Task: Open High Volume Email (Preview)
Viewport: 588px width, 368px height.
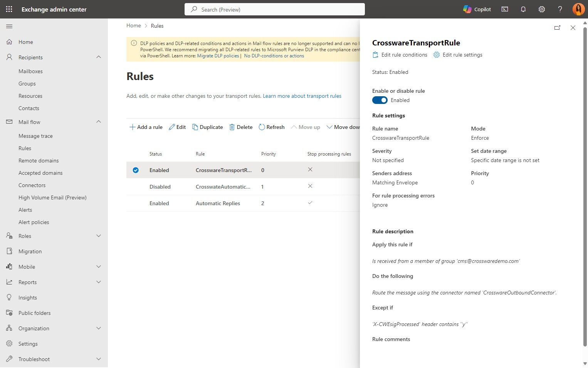Action: [52, 197]
